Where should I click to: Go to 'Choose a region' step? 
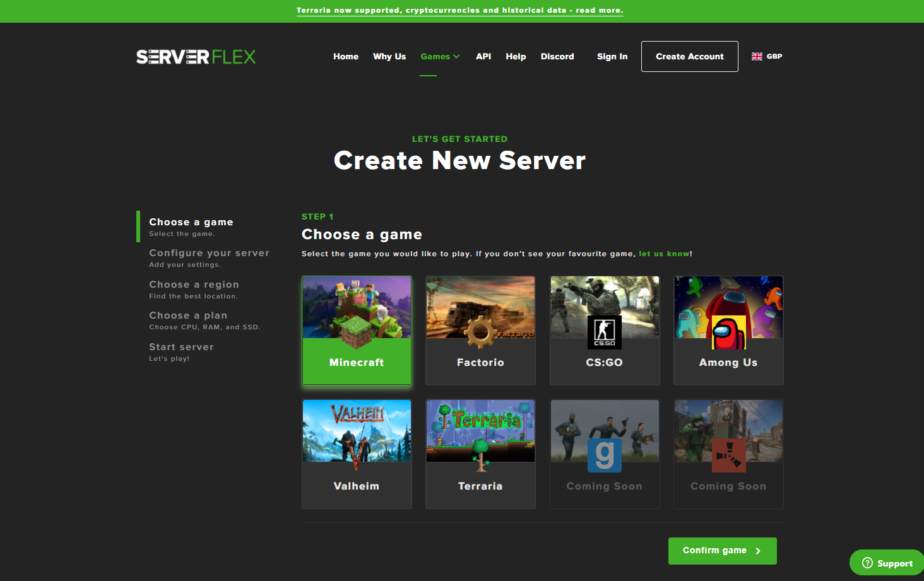click(x=194, y=290)
